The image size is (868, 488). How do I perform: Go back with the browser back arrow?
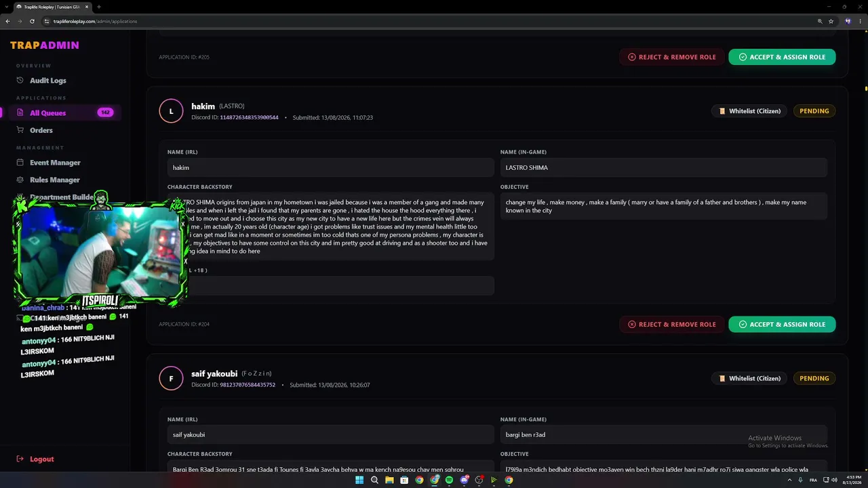pyautogui.click(x=7, y=21)
